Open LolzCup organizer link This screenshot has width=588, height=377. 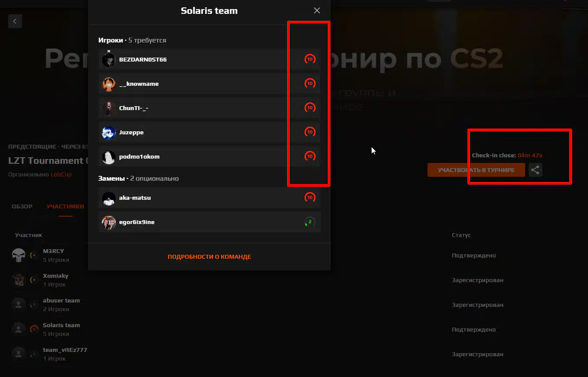coord(61,174)
